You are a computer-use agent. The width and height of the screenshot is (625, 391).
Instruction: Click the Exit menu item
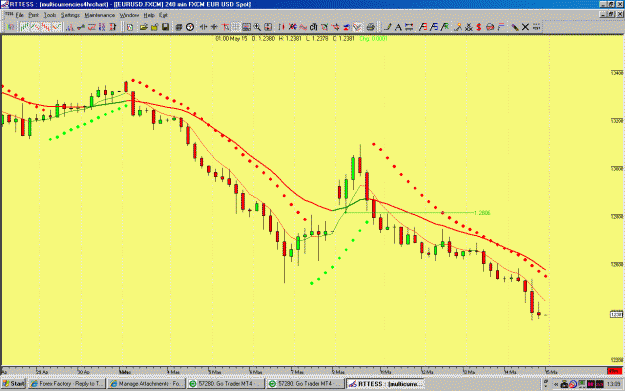[x=163, y=15]
